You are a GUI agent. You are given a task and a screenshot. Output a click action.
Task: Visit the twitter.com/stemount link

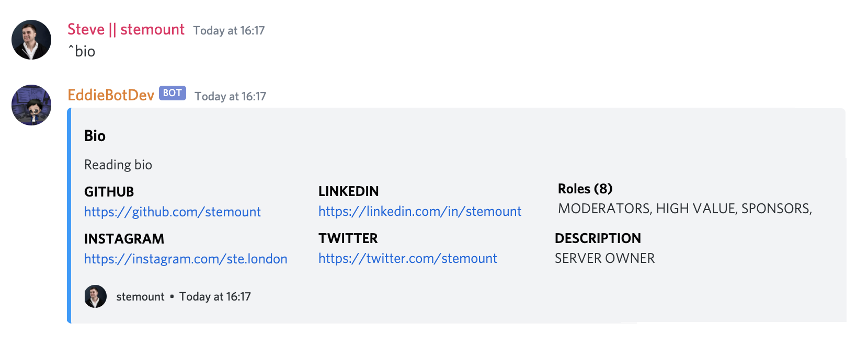pyautogui.click(x=408, y=258)
